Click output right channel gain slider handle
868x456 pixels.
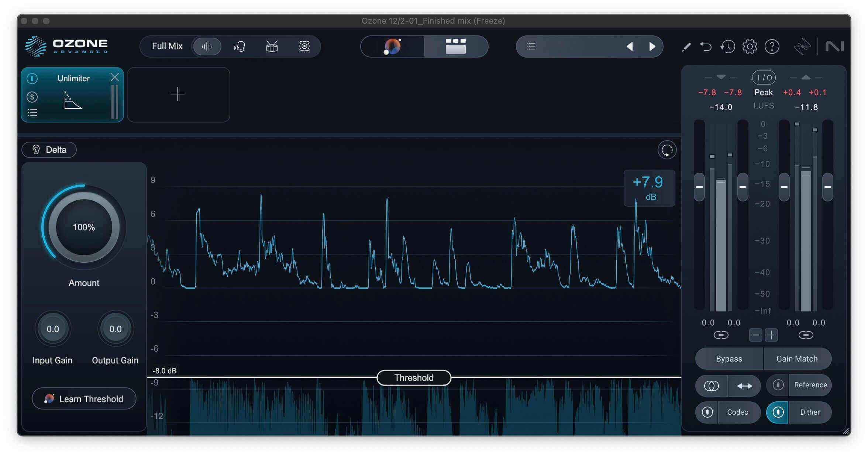[x=828, y=187]
